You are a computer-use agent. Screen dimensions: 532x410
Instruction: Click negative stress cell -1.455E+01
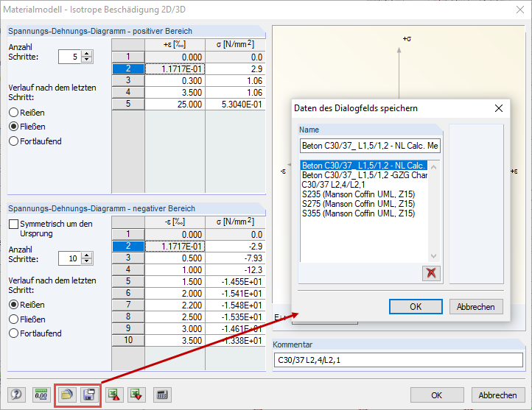[x=235, y=282]
